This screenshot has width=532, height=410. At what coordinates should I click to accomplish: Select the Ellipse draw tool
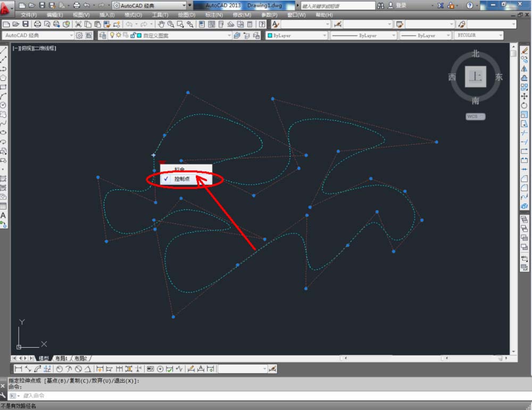click(x=3, y=132)
